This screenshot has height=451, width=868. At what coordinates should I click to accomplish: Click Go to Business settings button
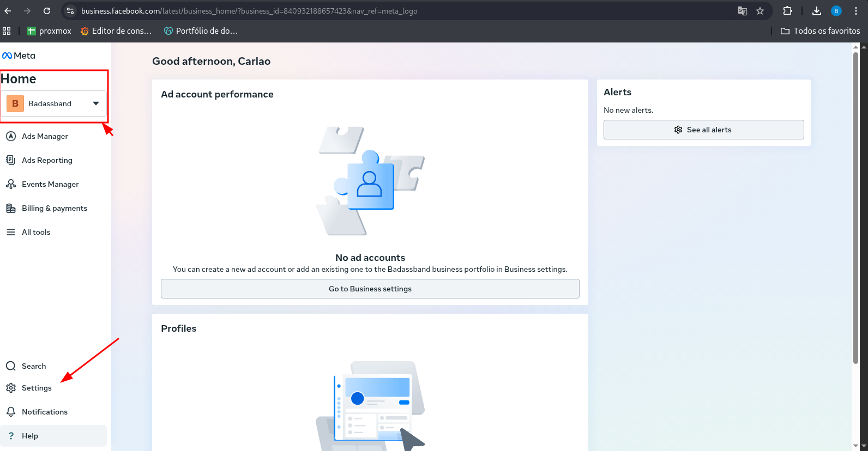(370, 289)
